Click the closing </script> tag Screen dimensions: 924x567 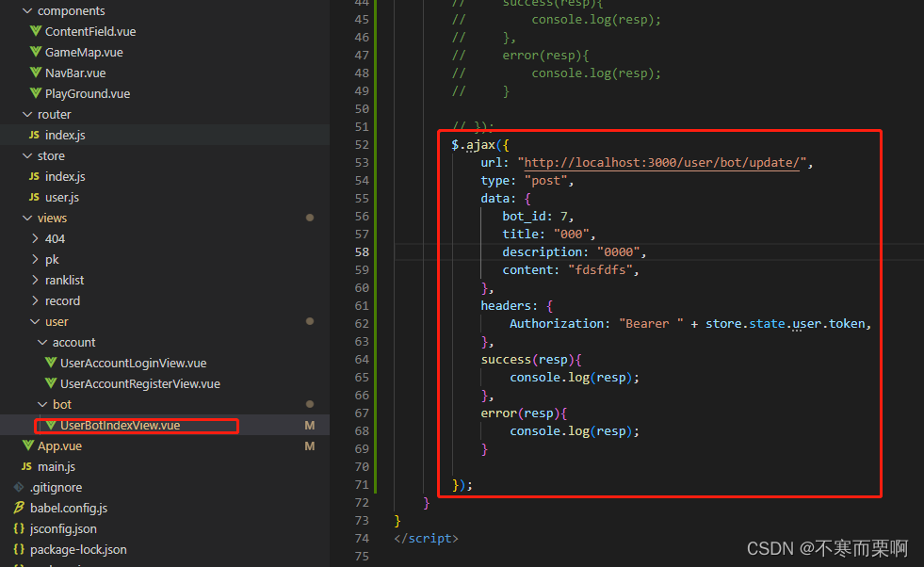tap(426, 538)
